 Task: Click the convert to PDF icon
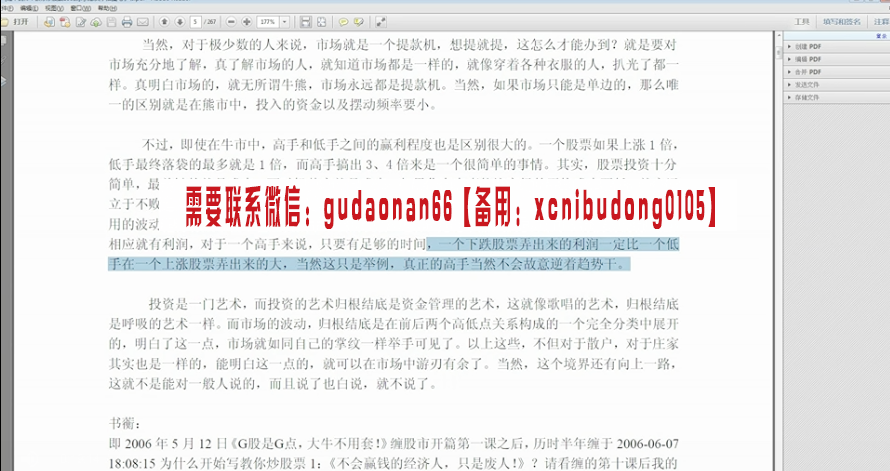pos(65,22)
